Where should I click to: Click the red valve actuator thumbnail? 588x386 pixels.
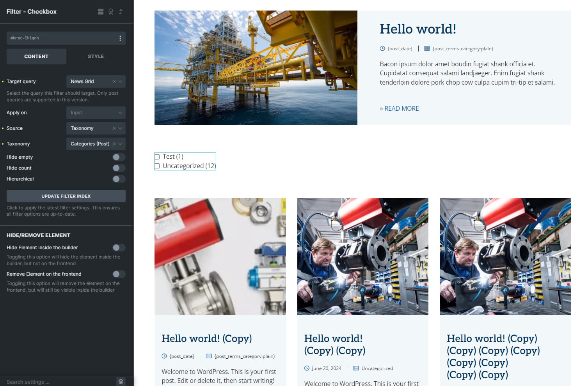(220, 257)
